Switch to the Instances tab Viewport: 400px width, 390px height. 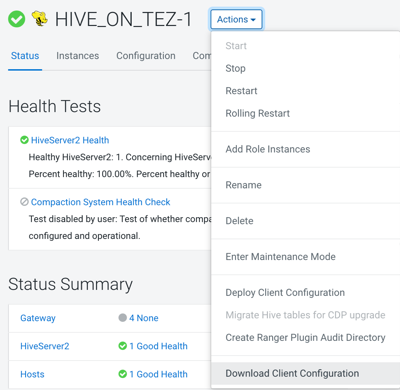(77, 56)
